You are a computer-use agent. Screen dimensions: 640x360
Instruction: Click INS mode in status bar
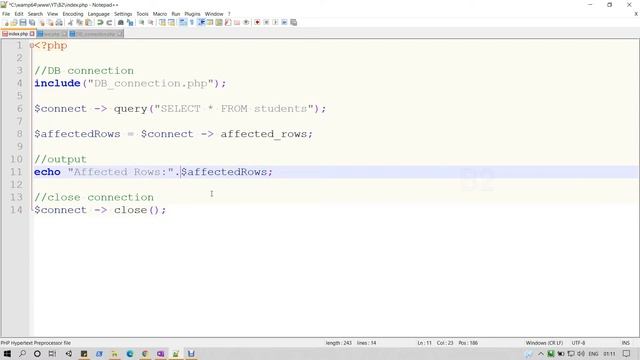pyautogui.click(x=625, y=343)
